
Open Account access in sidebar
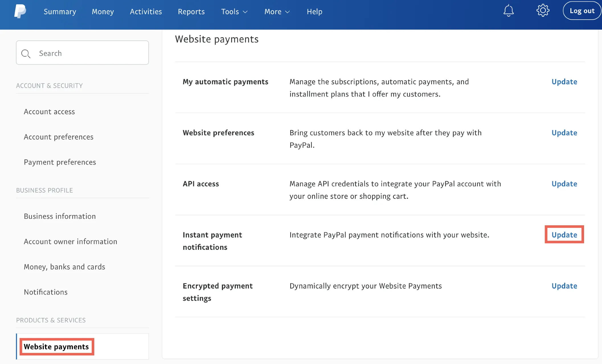(49, 112)
